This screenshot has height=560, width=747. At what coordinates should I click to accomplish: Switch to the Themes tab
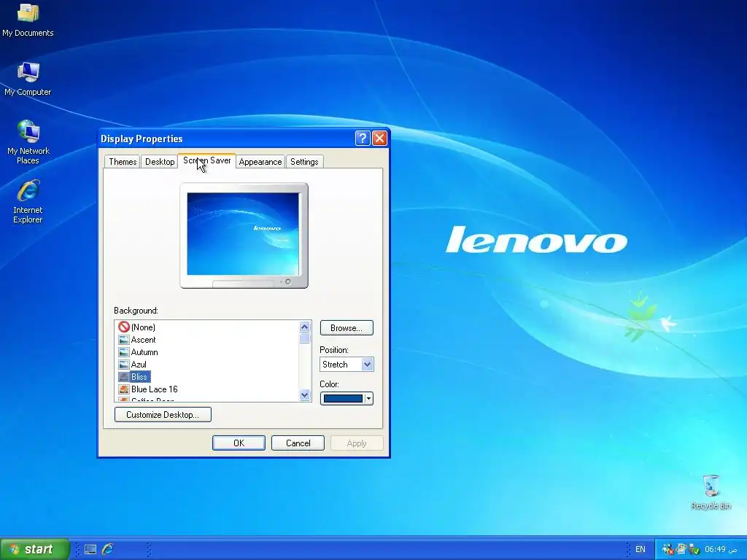click(123, 161)
